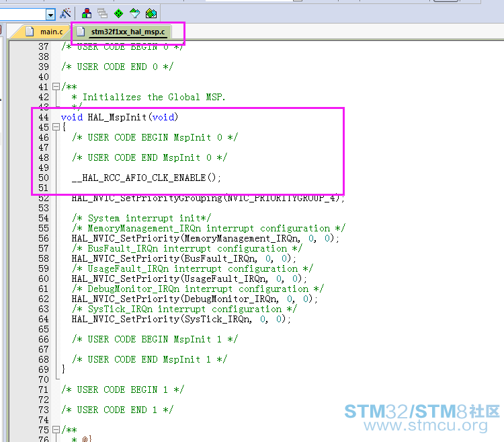
Task: Open the target selection dropdown arrow
Action: click(x=50, y=15)
